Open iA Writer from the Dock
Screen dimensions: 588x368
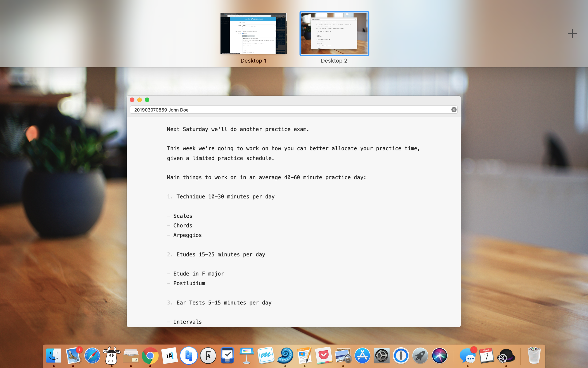point(169,356)
